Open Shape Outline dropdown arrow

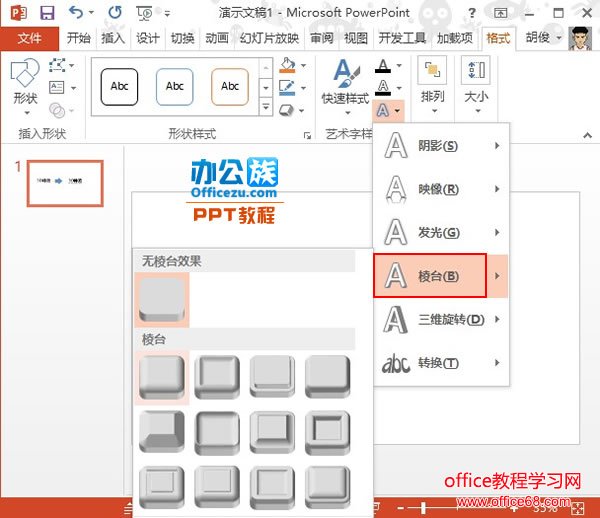point(303,88)
